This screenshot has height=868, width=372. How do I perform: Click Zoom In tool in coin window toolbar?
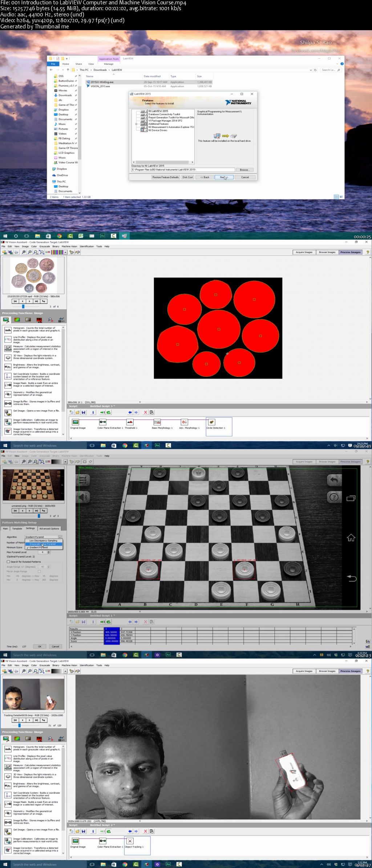[x=24, y=252]
